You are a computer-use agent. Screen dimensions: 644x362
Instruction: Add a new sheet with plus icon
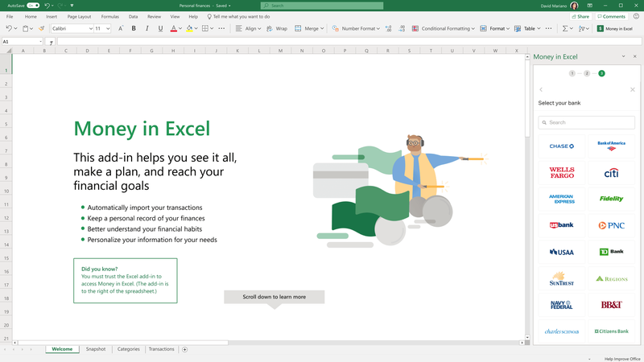coord(185,349)
